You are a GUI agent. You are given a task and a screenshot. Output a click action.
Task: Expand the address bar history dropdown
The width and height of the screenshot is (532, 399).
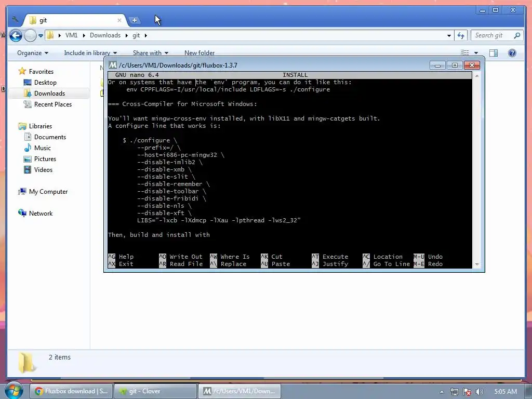(x=449, y=35)
